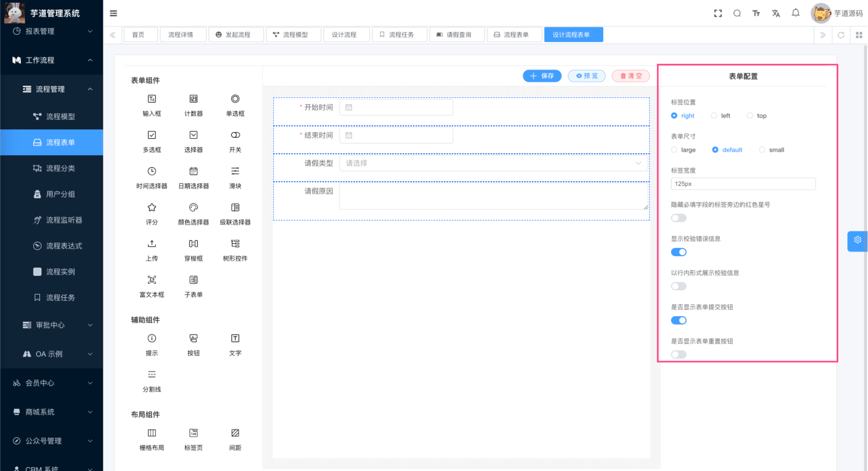
Task: Click the language switch icon
Action: tap(776, 13)
